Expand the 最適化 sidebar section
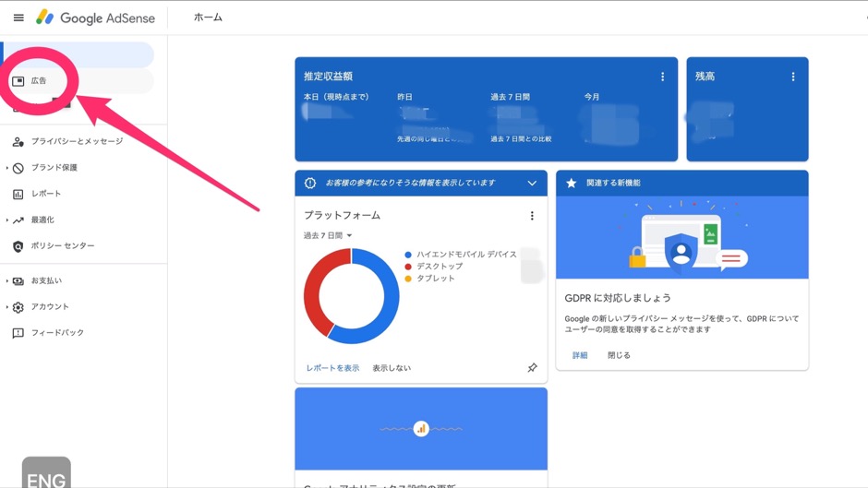The image size is (868, 488). 7,220
